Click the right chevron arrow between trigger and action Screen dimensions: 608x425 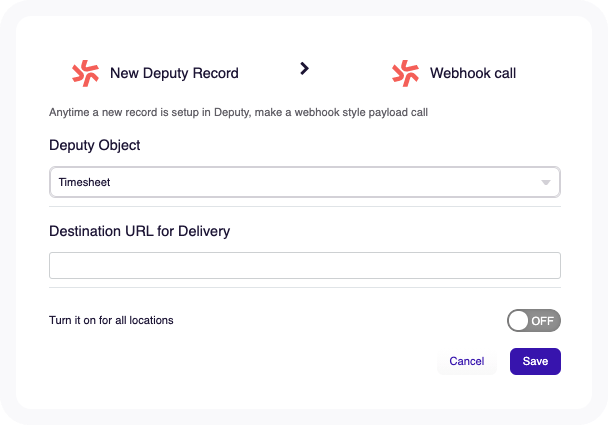click(x=305, y=69)
